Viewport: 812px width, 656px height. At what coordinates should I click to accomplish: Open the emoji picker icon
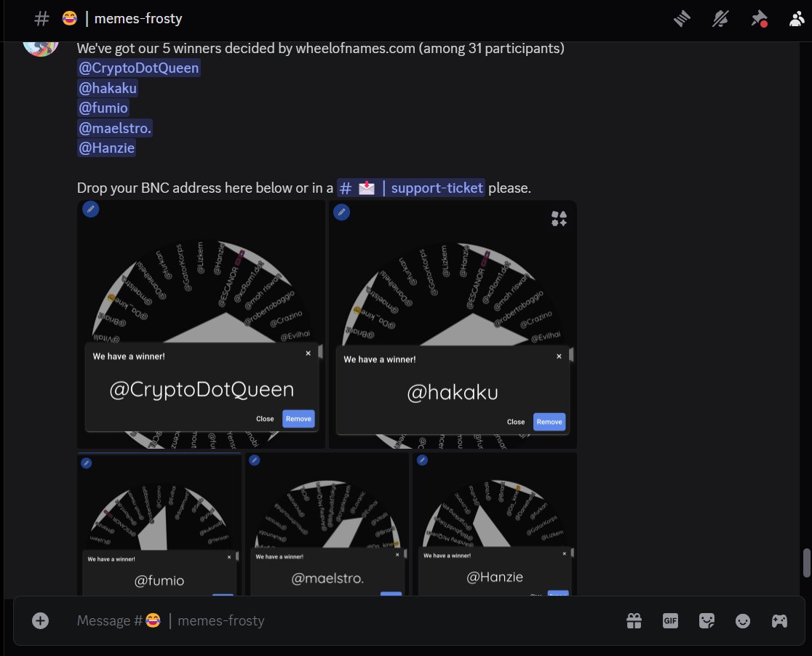point(743,620)
